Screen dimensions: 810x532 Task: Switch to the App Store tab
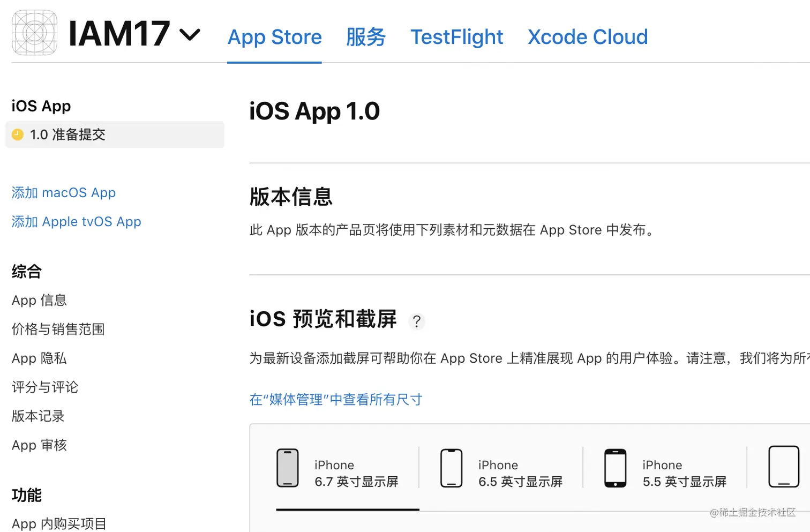275,37
